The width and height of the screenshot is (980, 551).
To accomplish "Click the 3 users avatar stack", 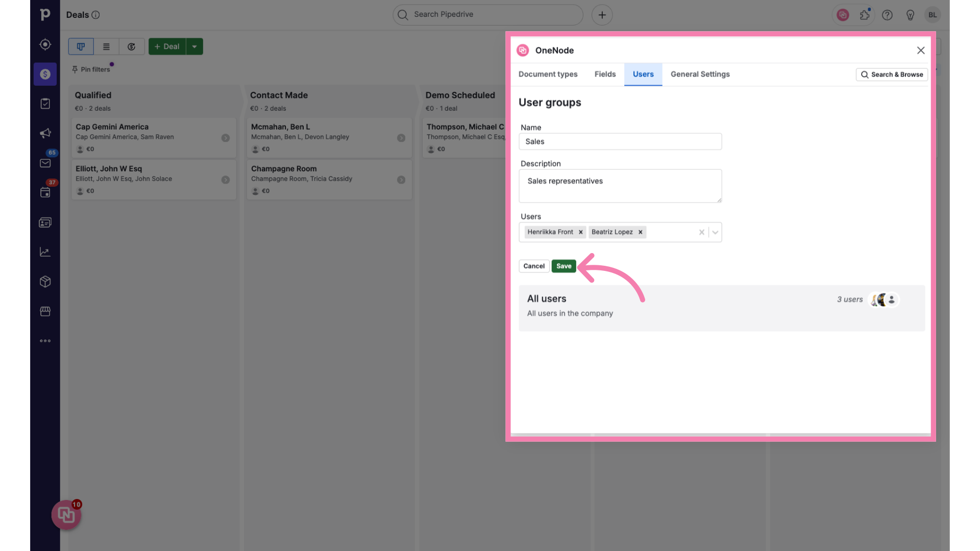I will point(884,299).
